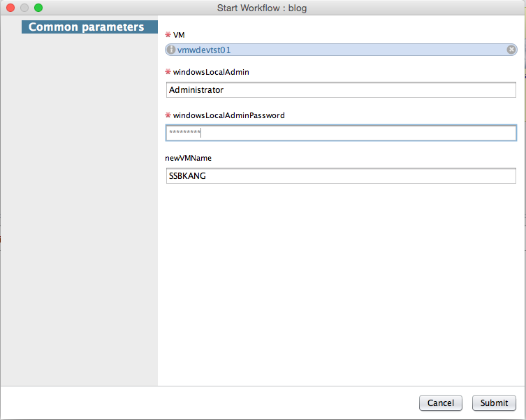526x420 pixels.
Task: Click the windowsLocalAdmin label text
Action: (x=211, y=72)
